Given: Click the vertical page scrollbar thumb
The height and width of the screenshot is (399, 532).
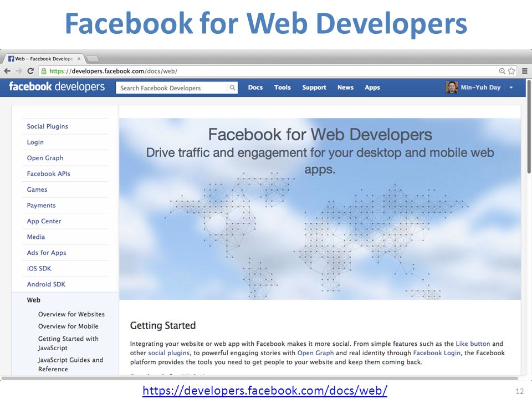Looking at the screenshot, I should coord(529,126).
